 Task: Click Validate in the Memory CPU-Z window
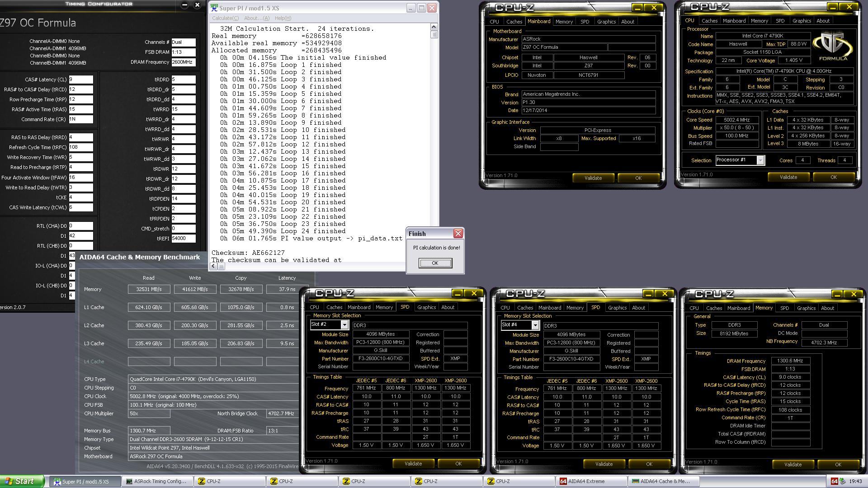click(793, 465)
